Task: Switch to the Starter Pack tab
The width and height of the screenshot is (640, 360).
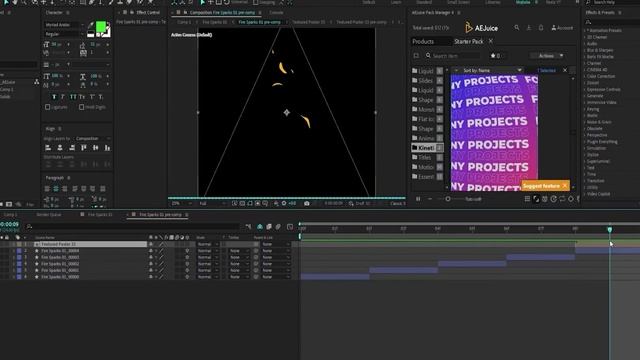Action: [x=469, y=41]
